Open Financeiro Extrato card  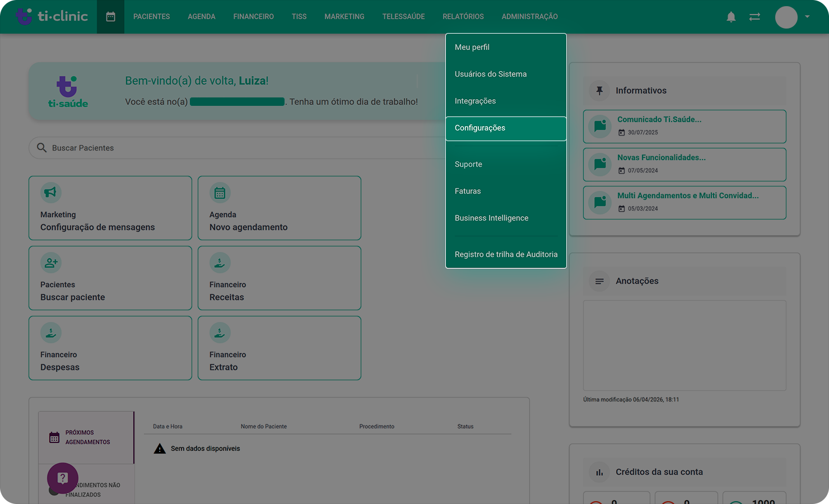point(280,348)
